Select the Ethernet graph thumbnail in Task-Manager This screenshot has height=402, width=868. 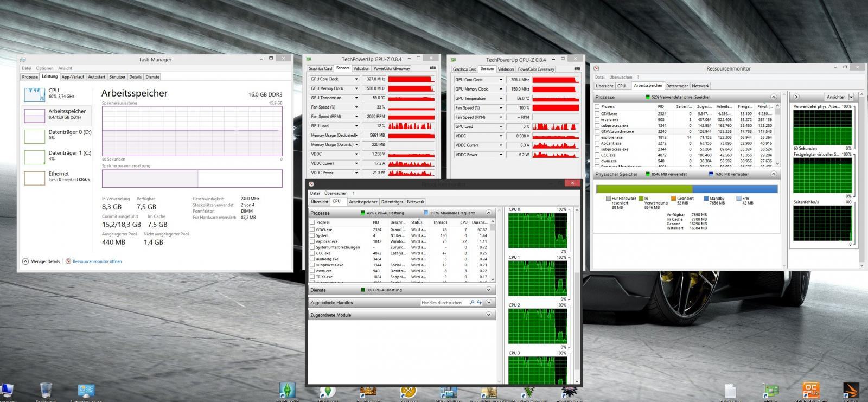point(34,178)
